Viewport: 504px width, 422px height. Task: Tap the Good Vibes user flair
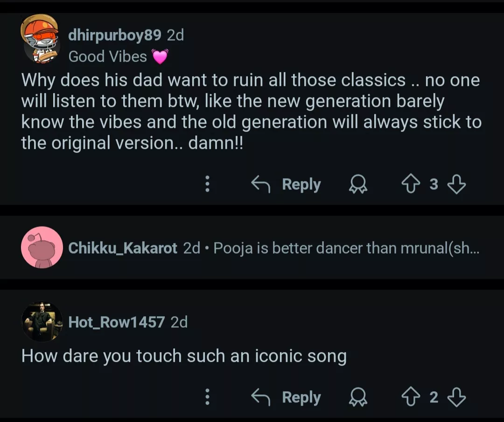click(x=108, y=56)
